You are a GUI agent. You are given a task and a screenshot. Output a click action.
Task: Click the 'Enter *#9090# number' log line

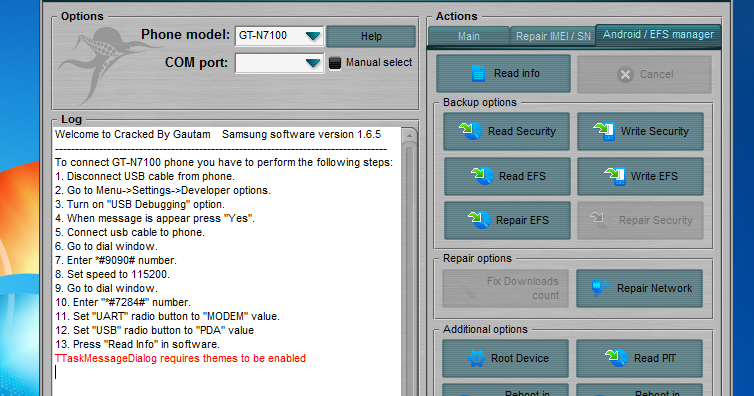tap(116, 260)
